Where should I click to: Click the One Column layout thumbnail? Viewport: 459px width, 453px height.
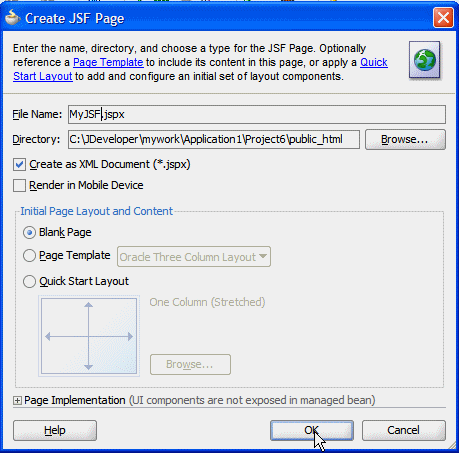pos(89,336)
